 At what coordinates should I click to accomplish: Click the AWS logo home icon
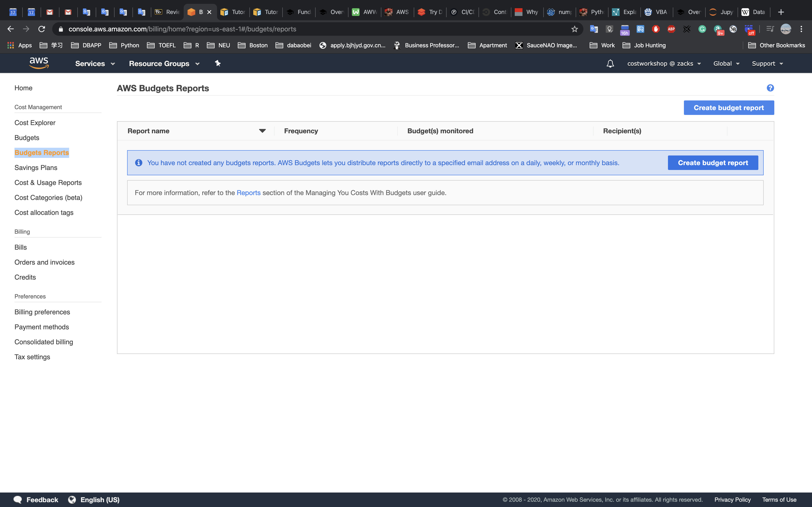coord(39,63)
